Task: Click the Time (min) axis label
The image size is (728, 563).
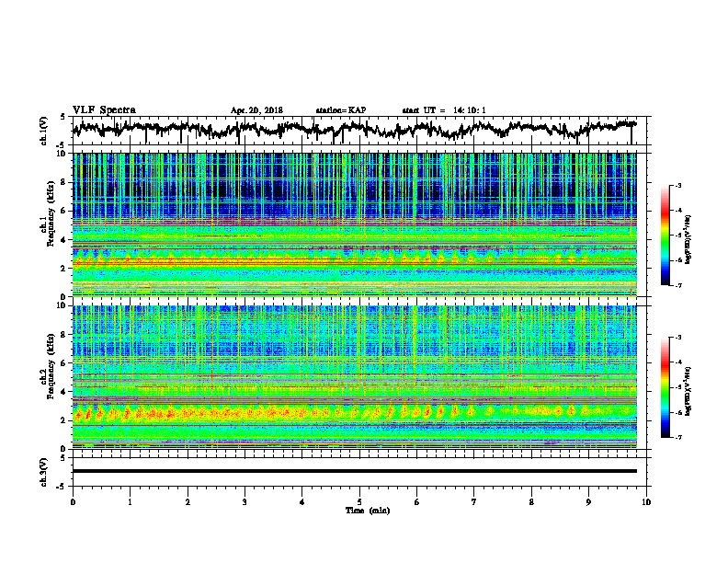Action: [368, 511]
